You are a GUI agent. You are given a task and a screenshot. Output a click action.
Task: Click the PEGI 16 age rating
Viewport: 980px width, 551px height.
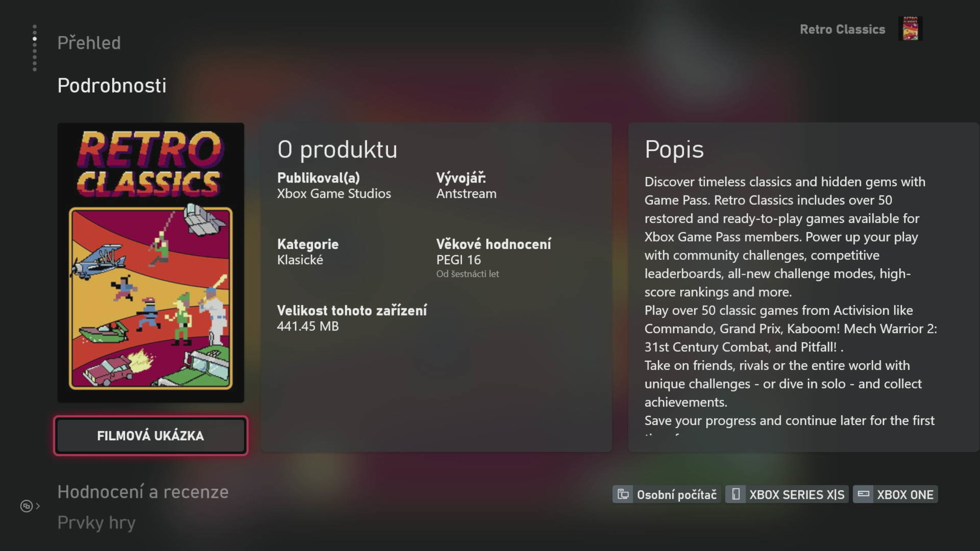(459, 260)
